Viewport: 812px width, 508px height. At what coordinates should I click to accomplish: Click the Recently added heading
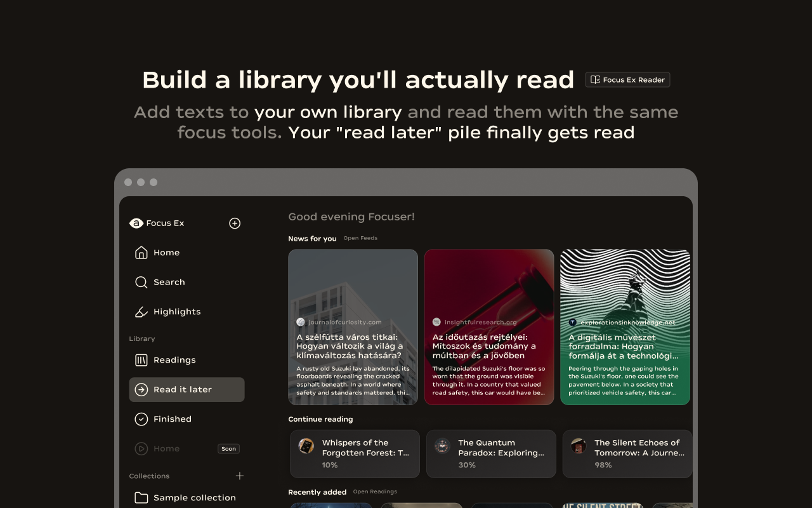click(x=317, y=492)
